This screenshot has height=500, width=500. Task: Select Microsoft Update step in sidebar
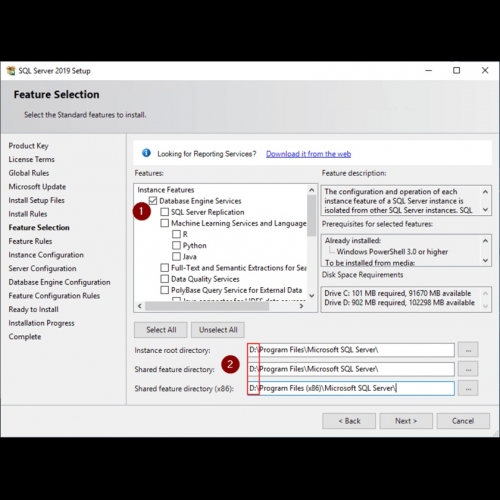tap(37, 187)
